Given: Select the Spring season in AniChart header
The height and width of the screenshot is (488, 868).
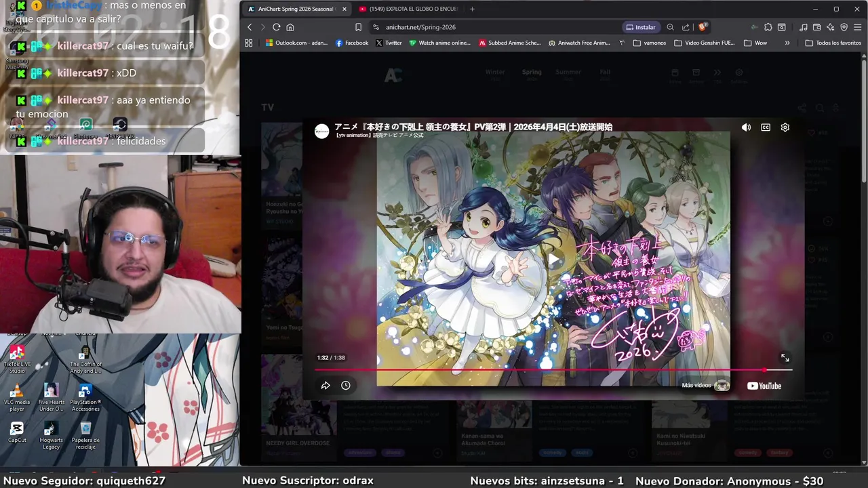Looking at the screenshot, I should [x=532, y=75].
